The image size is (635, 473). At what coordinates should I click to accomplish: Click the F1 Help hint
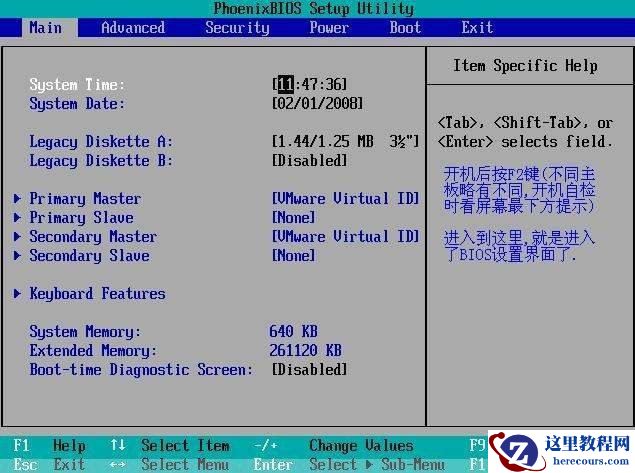[x=49, y=445]
